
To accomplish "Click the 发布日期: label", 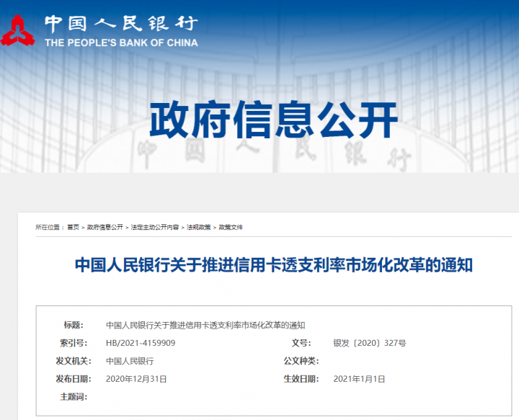I will click(74, 379).
